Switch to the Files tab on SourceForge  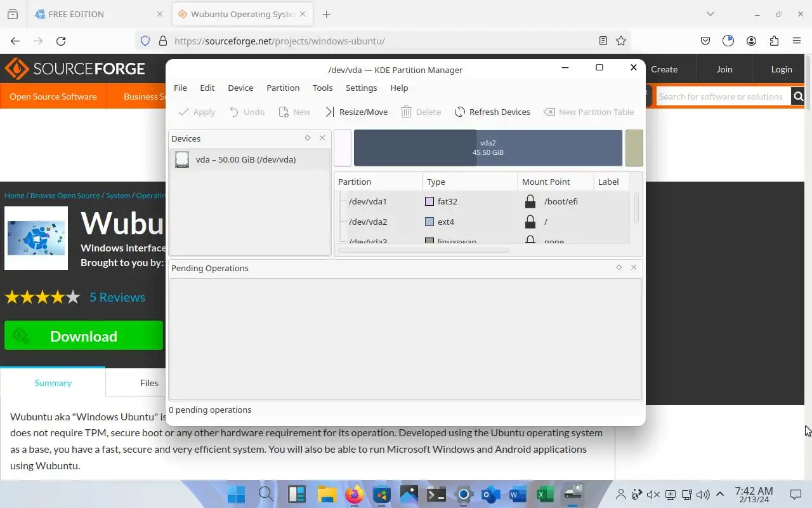(149, 383)
